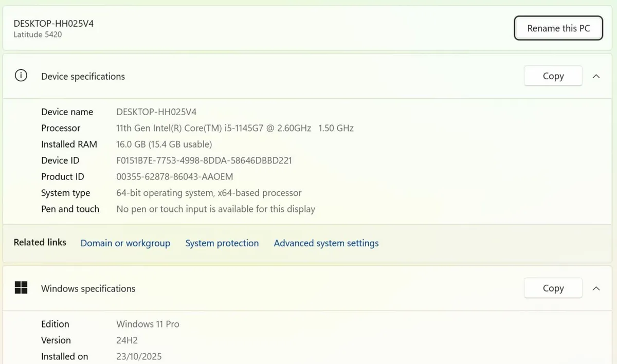The width and height of the screenshot is (617, 364).
Task: Click the Device specifications heading text
Action: point(83,77)
